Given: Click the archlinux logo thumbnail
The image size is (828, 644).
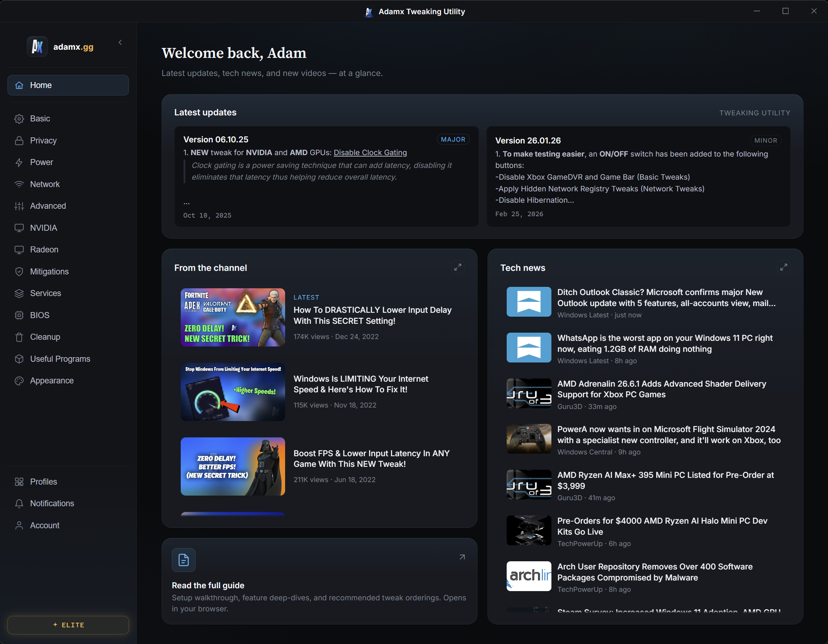Looking at the screenshot, I should click(529, 576).
